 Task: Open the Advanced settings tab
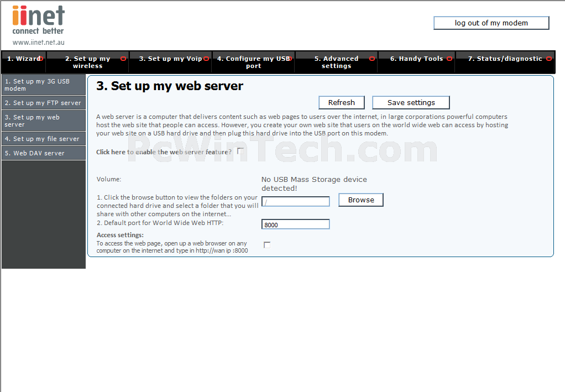click(x=336, y=62)
